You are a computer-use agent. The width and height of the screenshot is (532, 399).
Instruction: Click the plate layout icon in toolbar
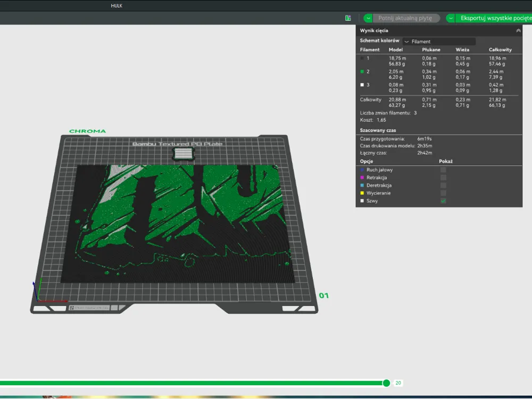tap(348, 18)
